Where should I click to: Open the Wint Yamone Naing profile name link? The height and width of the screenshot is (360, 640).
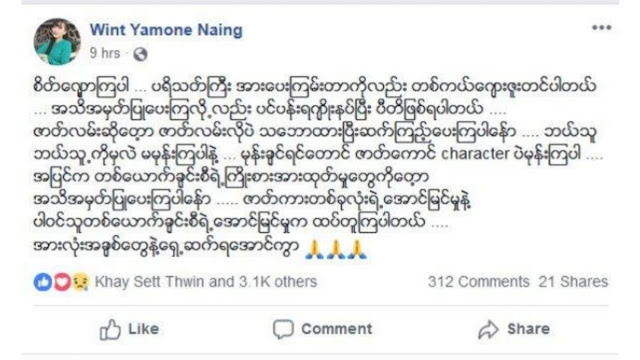(166, 30)
